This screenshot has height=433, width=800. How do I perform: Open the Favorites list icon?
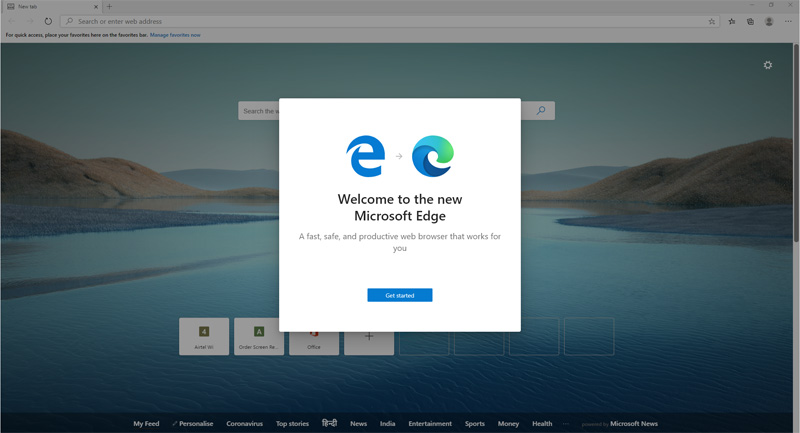(x=732, y=21)
